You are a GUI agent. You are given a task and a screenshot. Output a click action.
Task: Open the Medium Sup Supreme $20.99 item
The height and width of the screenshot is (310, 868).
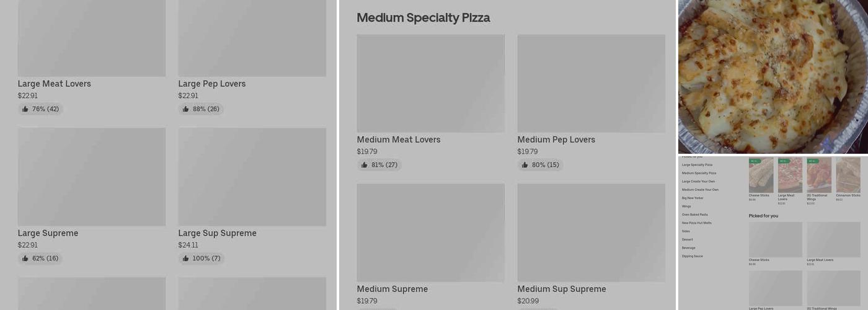point(591,232)
